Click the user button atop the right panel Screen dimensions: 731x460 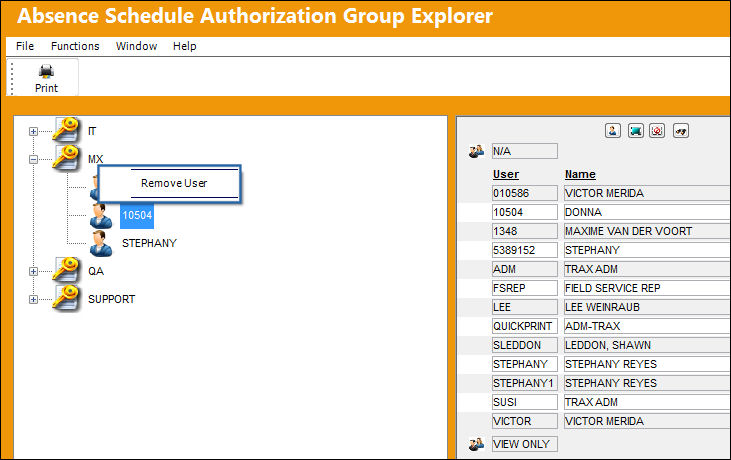(x=613, y=130)
